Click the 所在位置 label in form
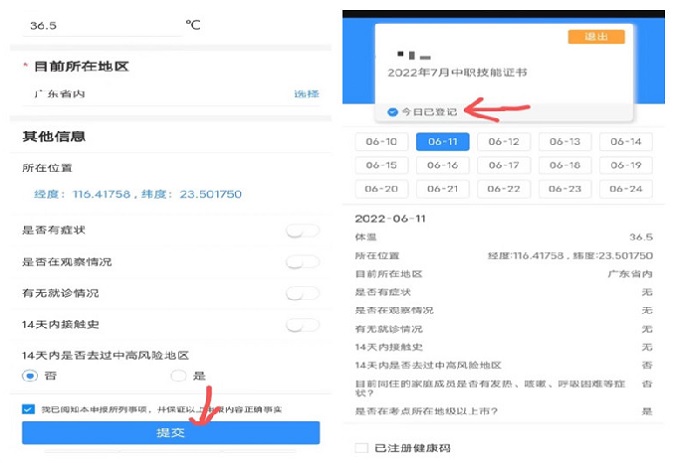This screenshot has height=463, width=680. point(47,168)
